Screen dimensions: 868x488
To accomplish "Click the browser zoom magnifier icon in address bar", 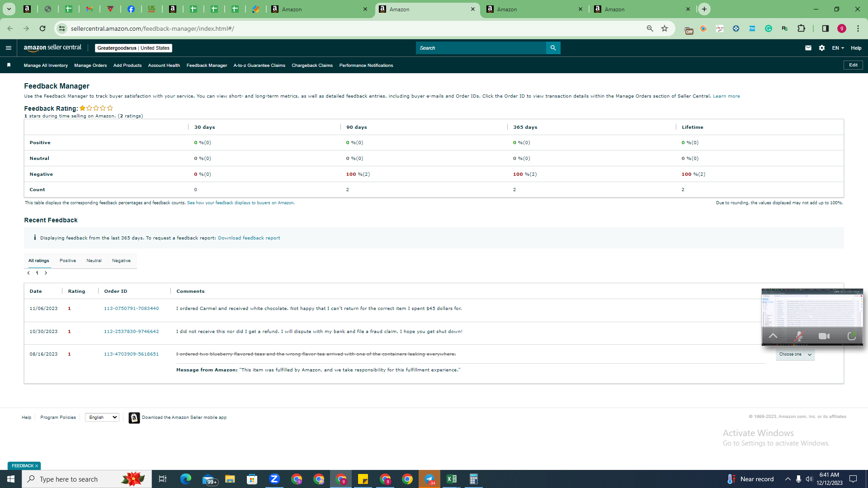I will [650, 28].
